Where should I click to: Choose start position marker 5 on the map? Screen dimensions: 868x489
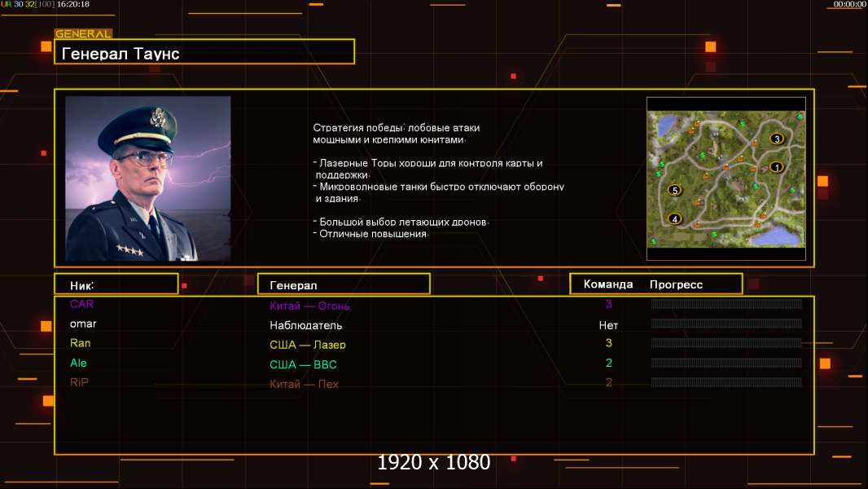click(x=673, y=190)
